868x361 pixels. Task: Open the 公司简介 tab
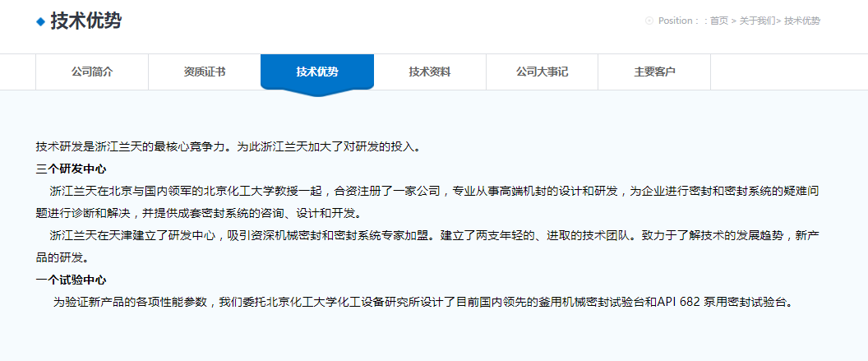pos(92,72)
